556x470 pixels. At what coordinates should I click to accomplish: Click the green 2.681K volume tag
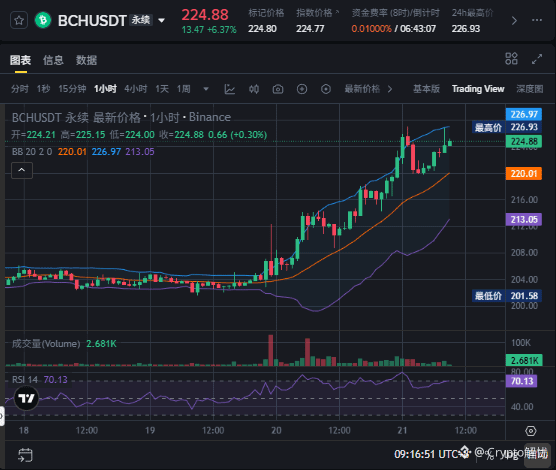(x=524, y=360)
